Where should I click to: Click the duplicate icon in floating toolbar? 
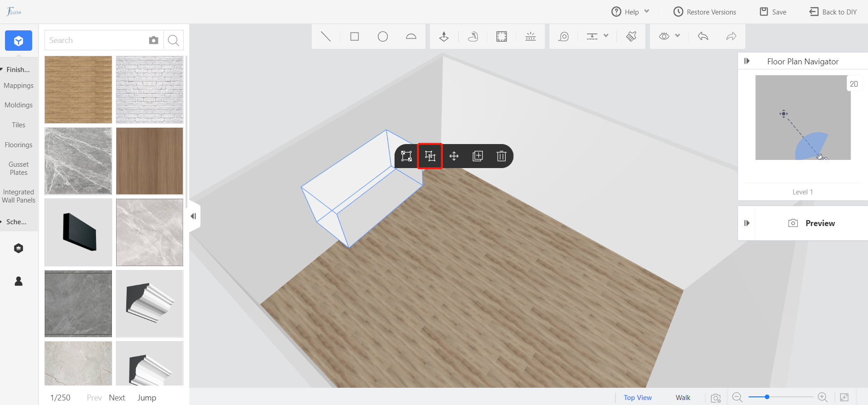click(477, 156)
